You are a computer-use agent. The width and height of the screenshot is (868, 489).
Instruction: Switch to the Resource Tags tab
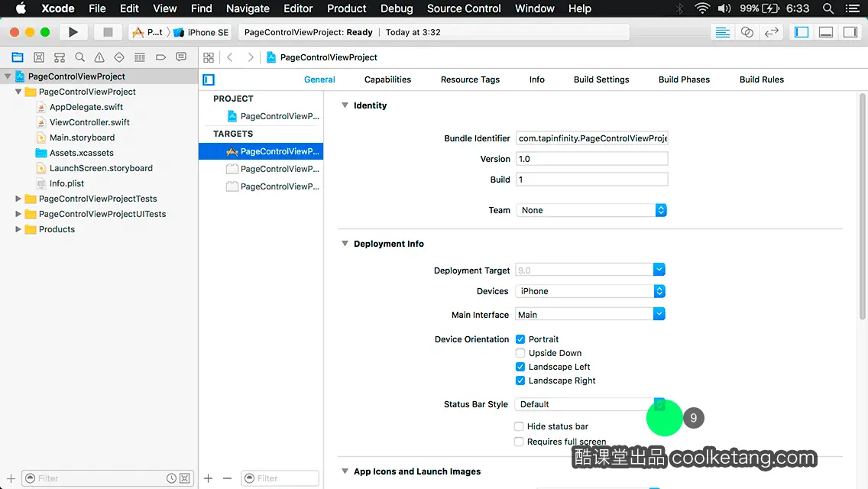[470, 79]
